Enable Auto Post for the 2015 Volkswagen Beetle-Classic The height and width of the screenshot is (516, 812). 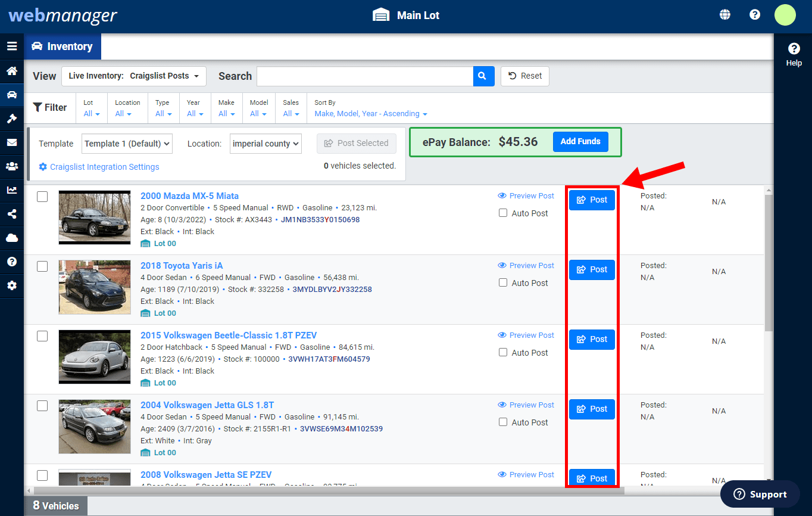pos(503,352)
